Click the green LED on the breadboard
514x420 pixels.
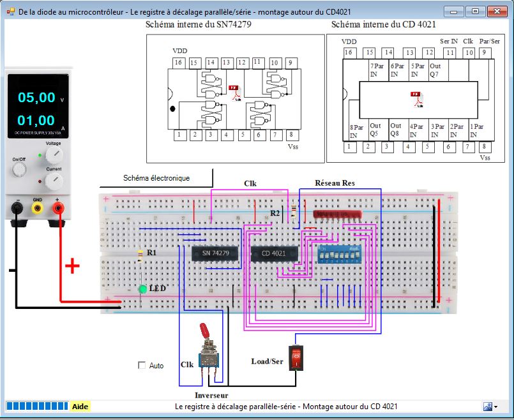click(142, 290)
